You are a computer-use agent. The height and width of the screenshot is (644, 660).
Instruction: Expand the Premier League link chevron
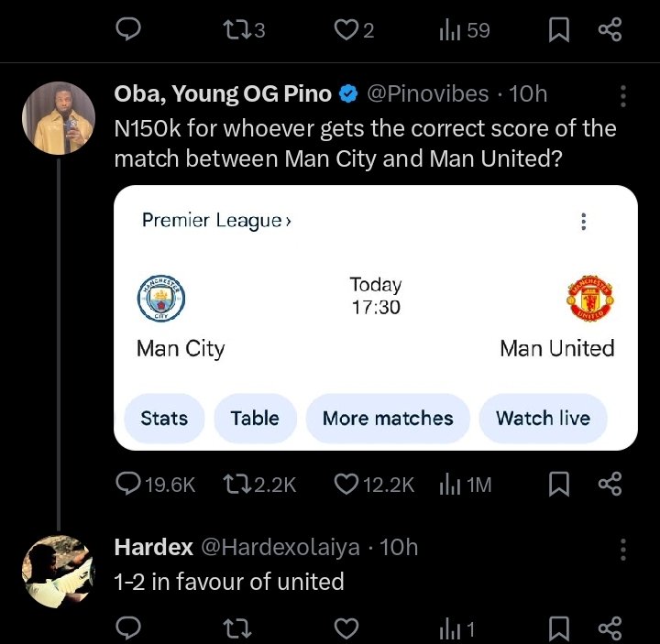tap(288, 221)
